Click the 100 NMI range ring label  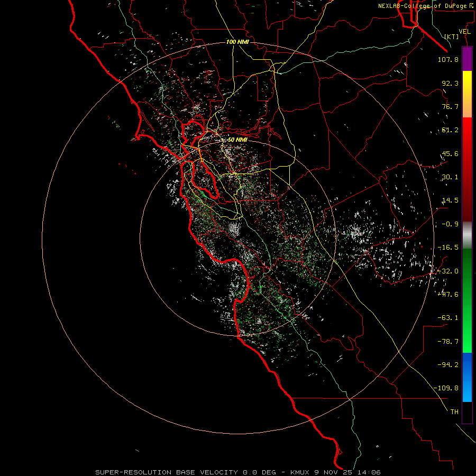[237, 42]
